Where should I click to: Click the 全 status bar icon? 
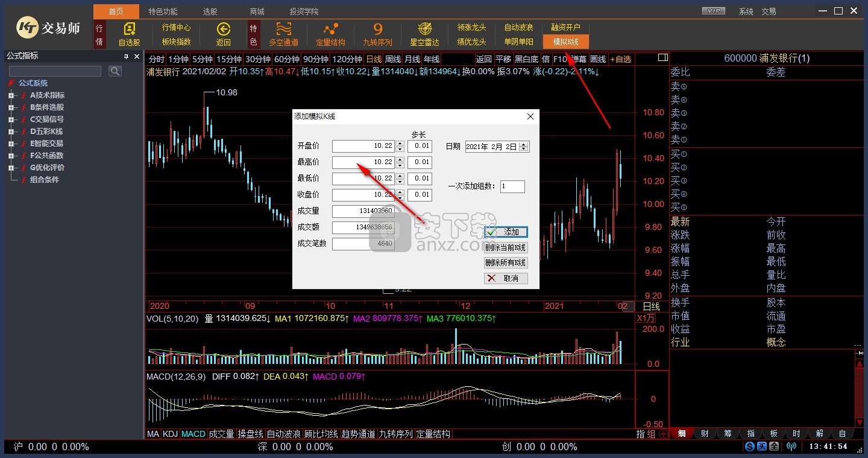click(773, 447)
